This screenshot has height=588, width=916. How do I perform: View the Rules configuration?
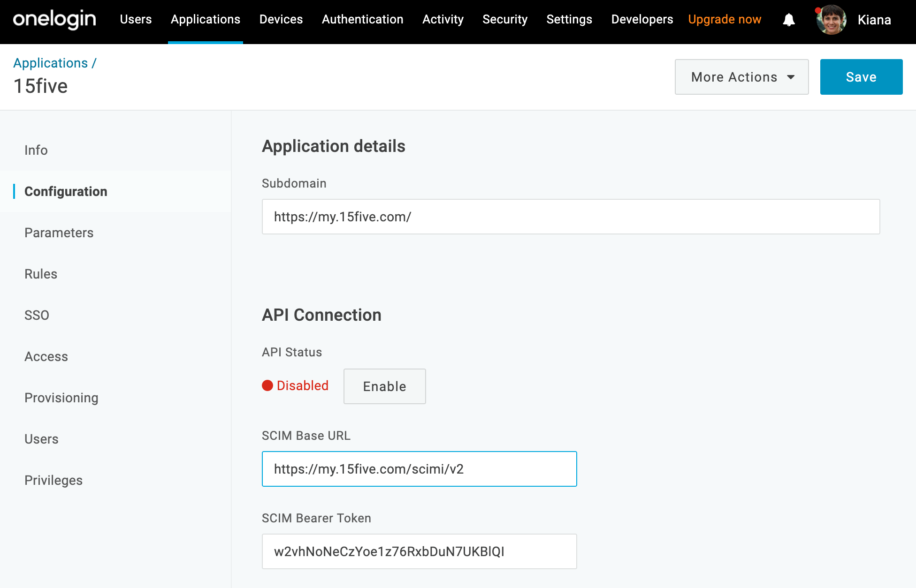[x=40, y=274]
